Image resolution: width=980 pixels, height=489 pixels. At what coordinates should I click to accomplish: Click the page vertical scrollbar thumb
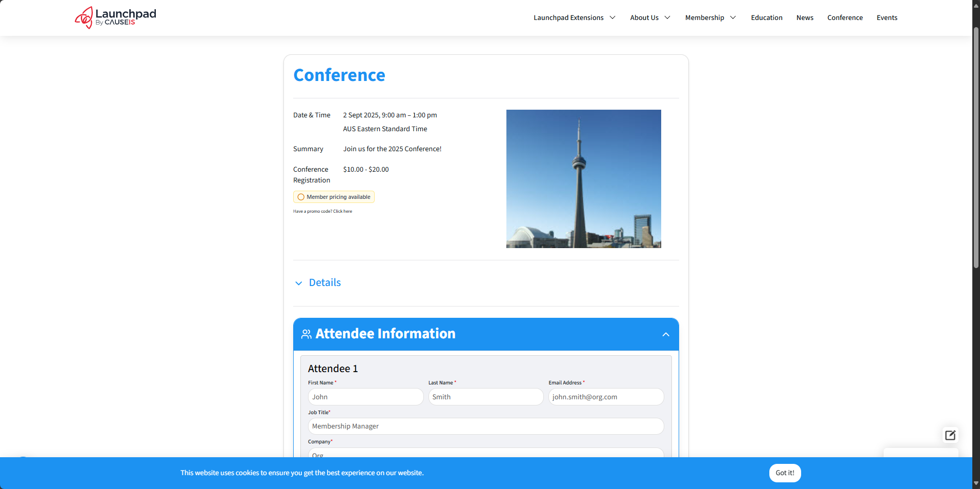(976, 148)
